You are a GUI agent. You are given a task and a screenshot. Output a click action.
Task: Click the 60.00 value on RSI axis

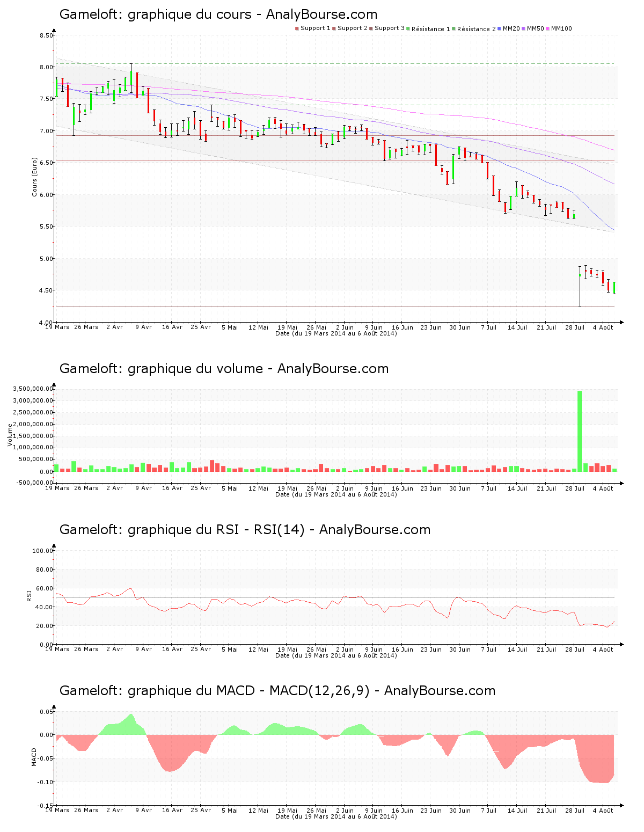point(45,588)
